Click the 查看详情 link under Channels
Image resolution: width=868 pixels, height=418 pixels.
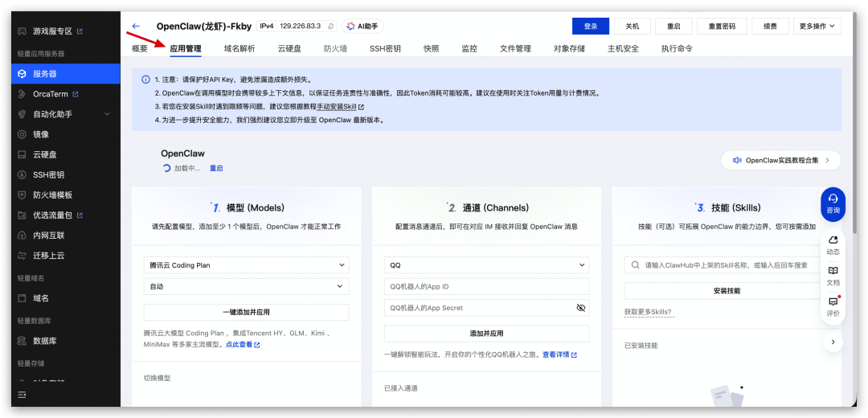click(x=559, y=354)
